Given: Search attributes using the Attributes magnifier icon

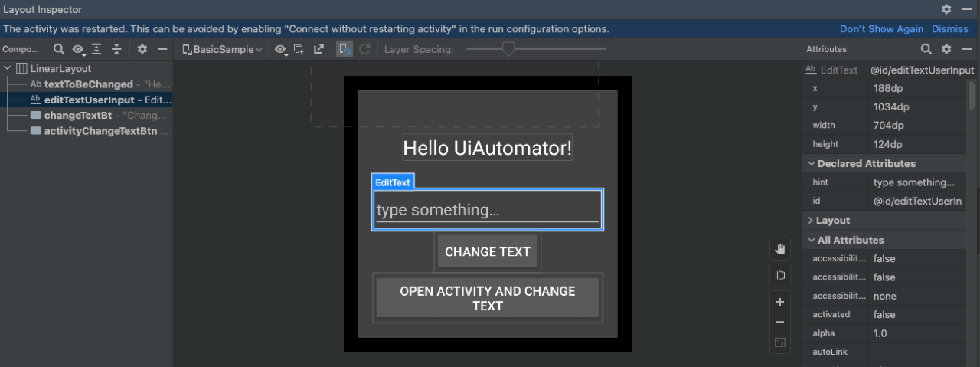Looking at the screenshot, I should pos(926,49).
